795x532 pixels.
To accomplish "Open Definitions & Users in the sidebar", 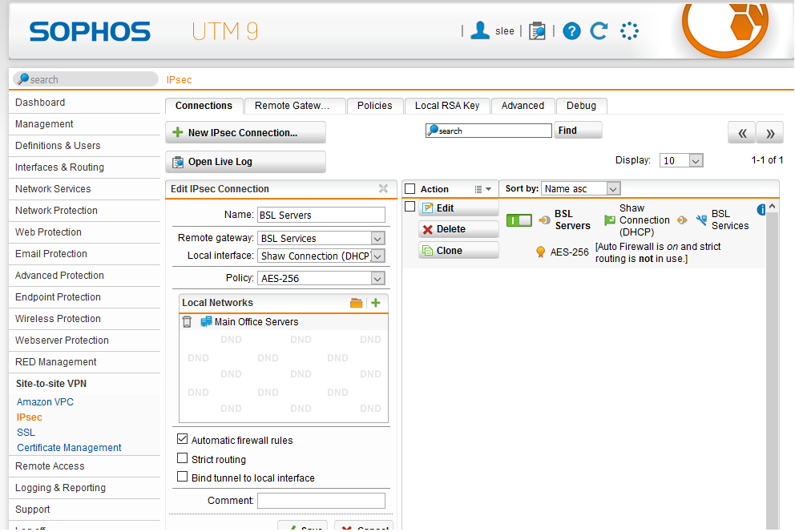I will tap(58, 145).
